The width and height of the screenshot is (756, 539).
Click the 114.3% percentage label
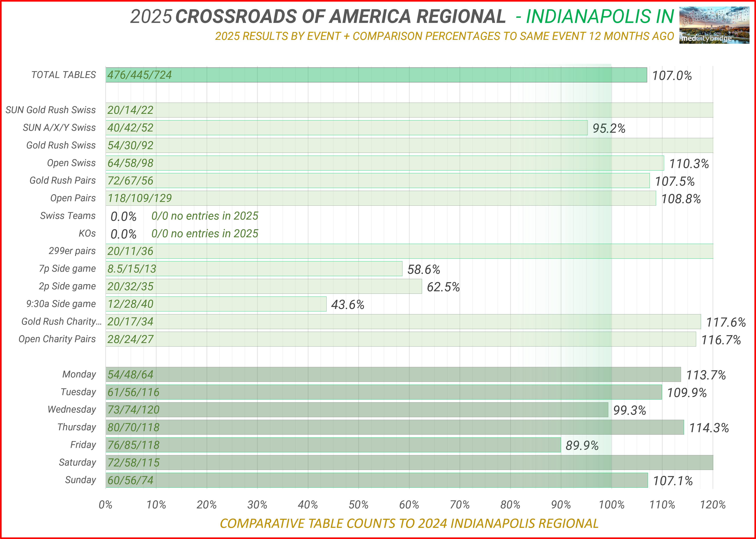(x=709, y=428)
